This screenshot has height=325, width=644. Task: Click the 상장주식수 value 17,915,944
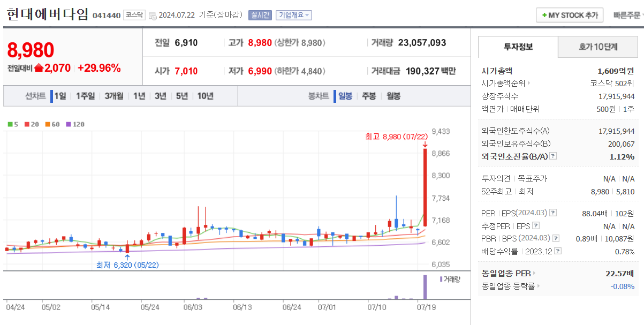[x=617, y=96]
